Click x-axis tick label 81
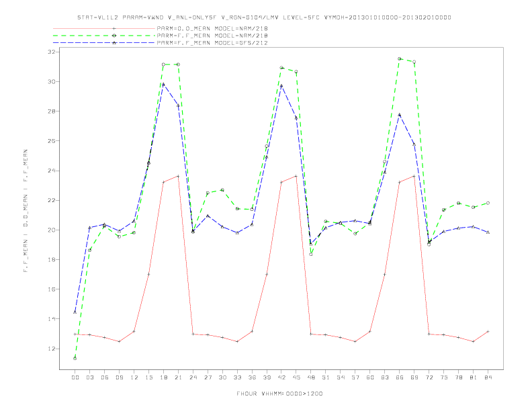 point(474,377)
